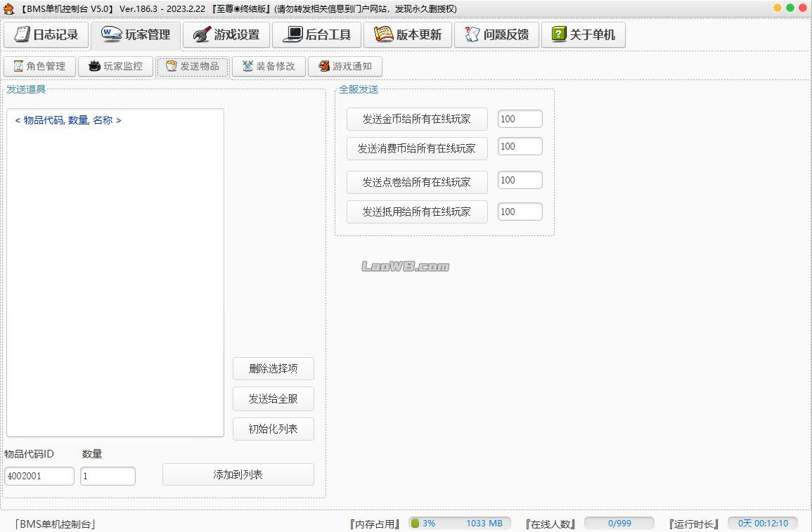Focus the 物品代码ID input field
This screenshot has width=812, height=532.
pos(39,476)
